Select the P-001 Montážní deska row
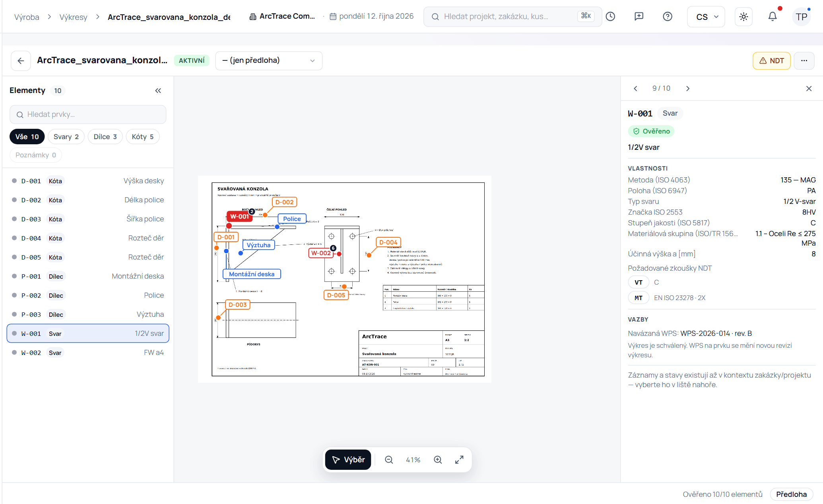823x504 pixels. tap(88, 276)
